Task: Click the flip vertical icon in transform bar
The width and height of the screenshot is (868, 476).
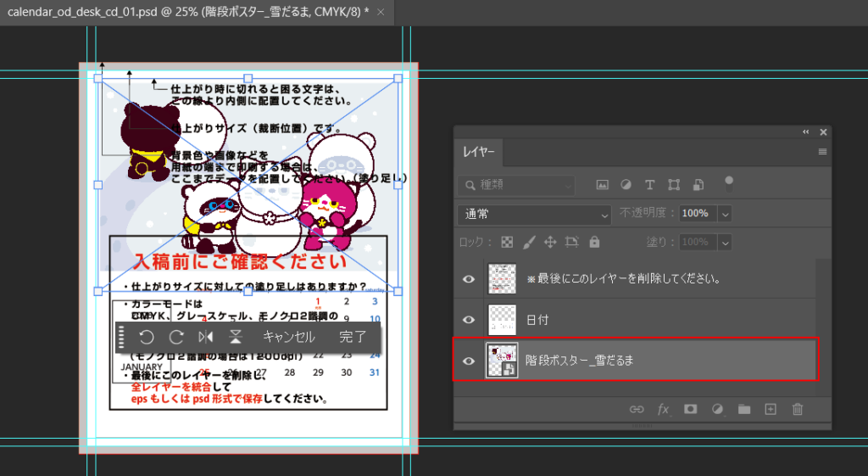Action: click(x=235, y=337)
